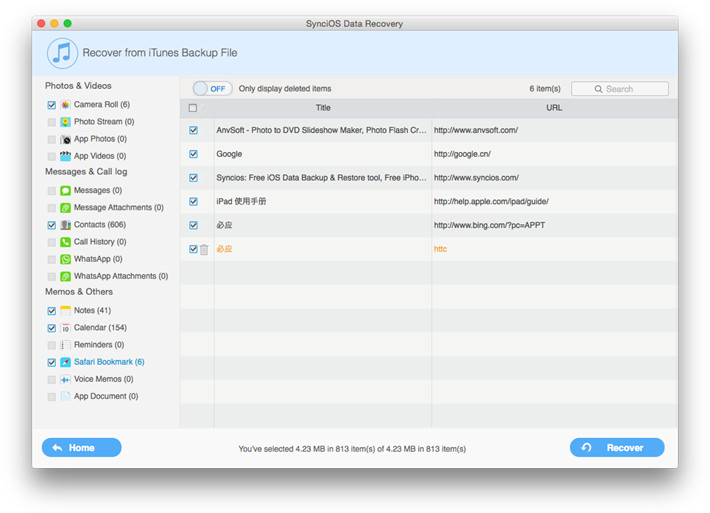Click the Title column header
710x513 pixels.
[323, 108]
